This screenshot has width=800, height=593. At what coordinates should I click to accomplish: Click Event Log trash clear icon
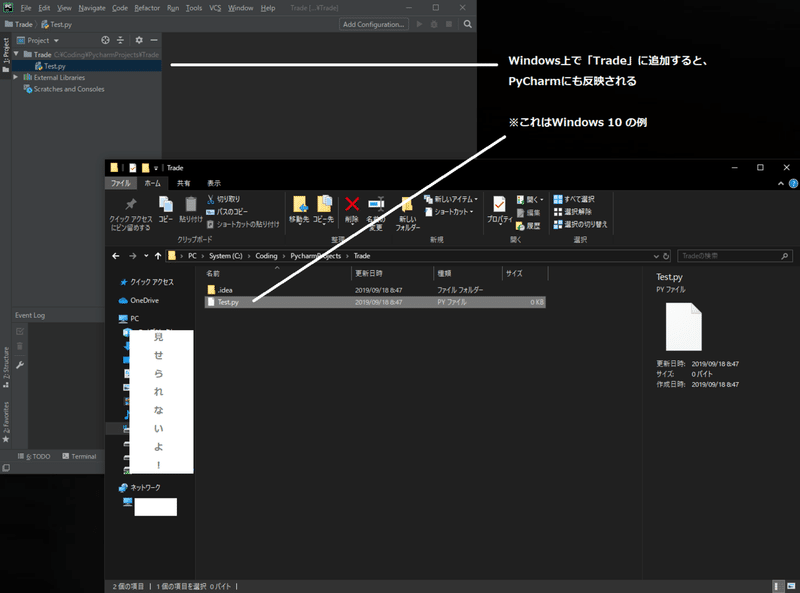pos(20,347)
